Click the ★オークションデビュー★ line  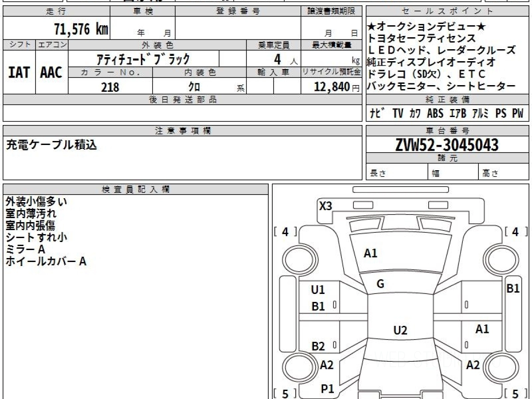click(426, 27)
